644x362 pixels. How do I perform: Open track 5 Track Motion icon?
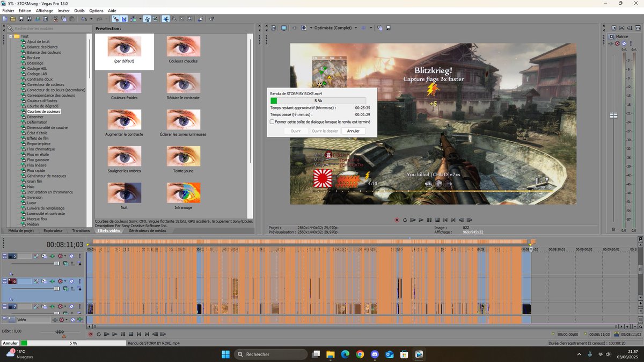pyautogui.click(x=44, y=256)
